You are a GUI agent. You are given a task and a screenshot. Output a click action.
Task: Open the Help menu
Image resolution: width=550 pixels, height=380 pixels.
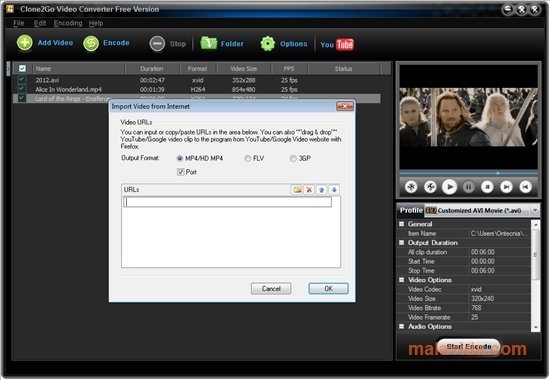coord(96,23)
